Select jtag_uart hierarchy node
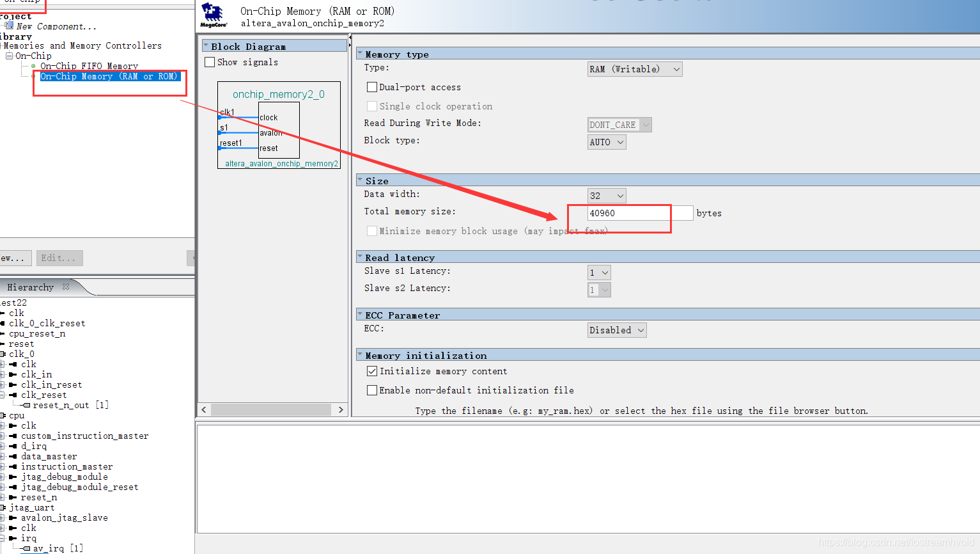The width and height of the screenshot is (980, 554). (x=31, y=507)
